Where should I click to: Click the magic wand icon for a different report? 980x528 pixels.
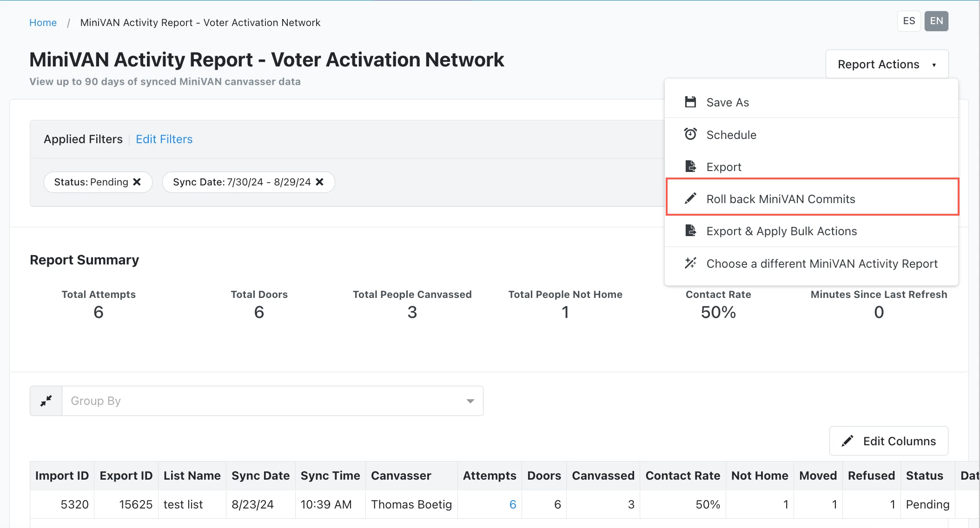[x=690, y=263]
